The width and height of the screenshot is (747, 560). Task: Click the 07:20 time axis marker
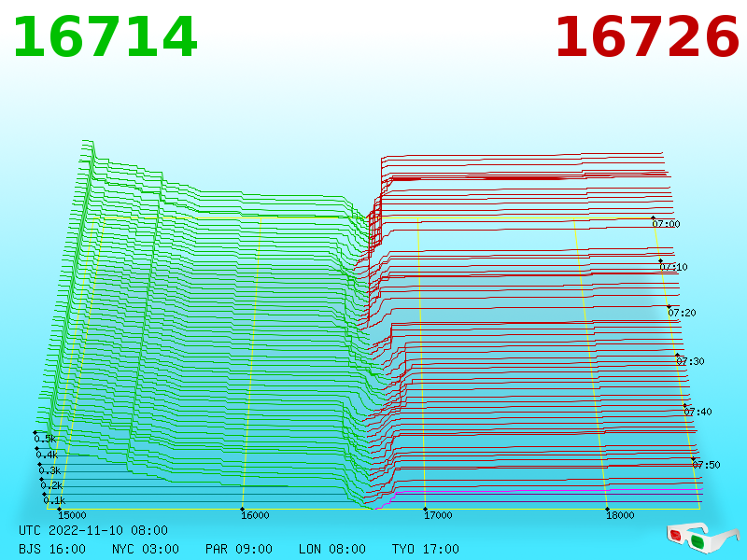point(682,313)
